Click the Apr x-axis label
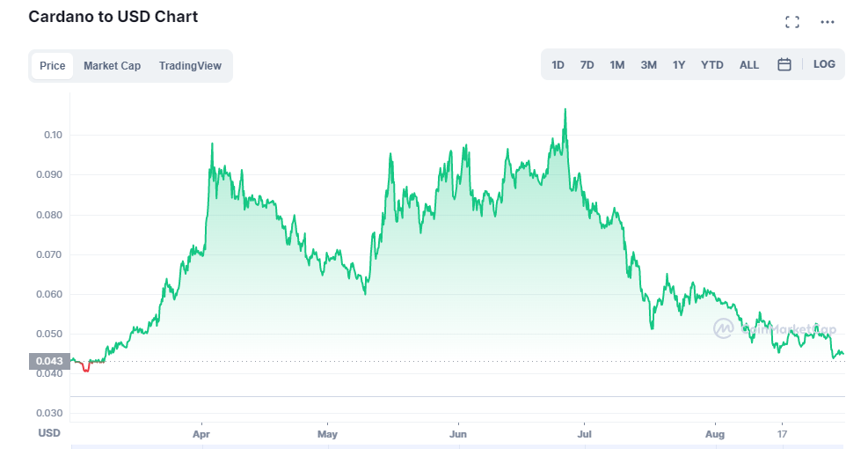This screenshot has width=868, height=449. pyautogui.click(x=201, y=434)
